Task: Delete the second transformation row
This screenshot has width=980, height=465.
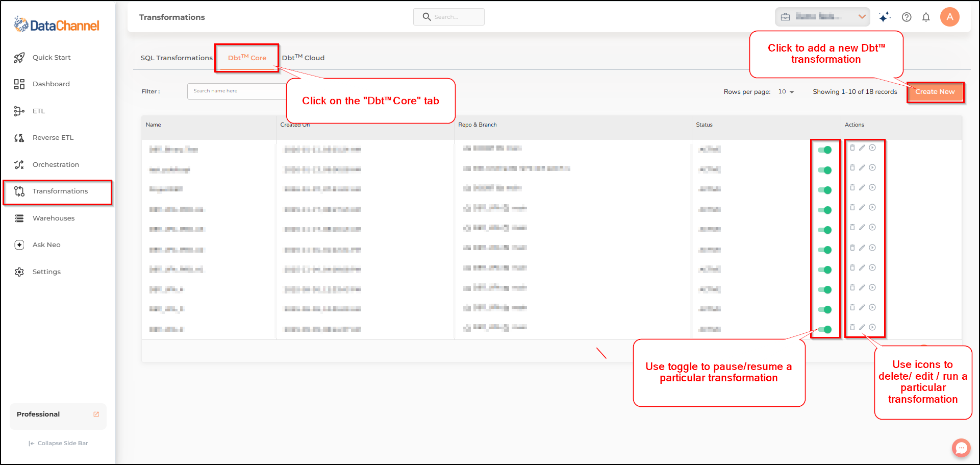Action: tap(852, 167)
